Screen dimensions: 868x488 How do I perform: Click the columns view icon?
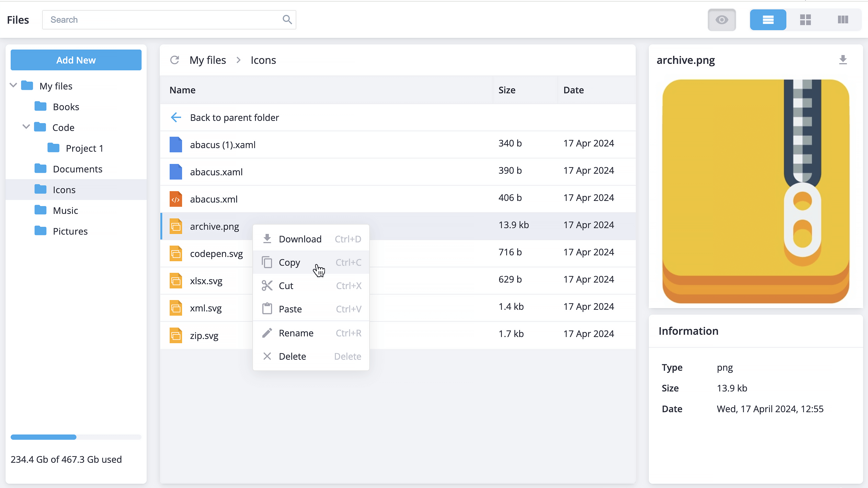(x=844, y=20)
